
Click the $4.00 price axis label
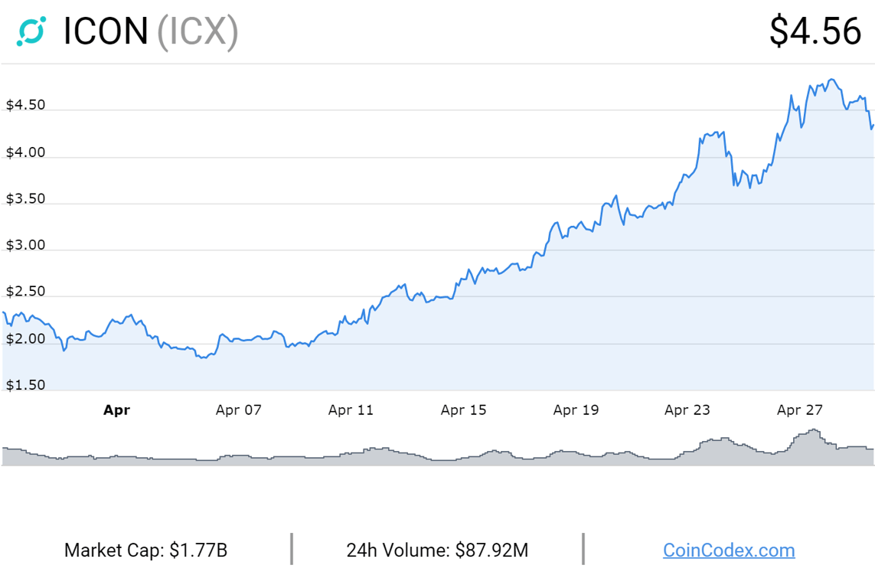coord(26,152)
